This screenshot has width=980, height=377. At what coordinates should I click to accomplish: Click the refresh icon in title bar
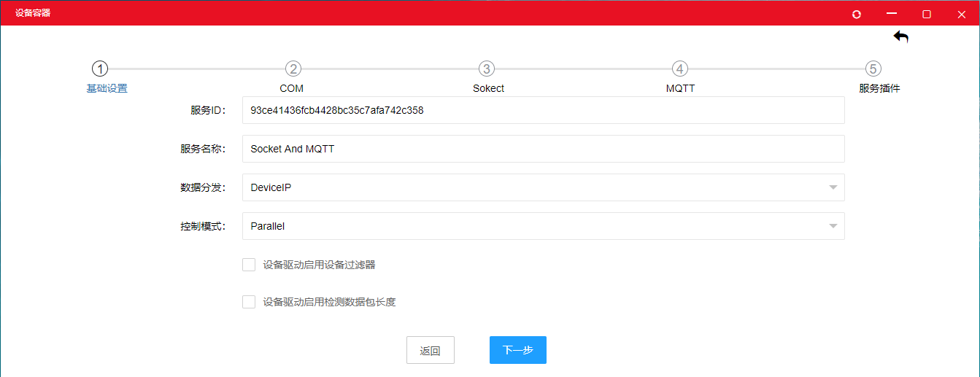857,14
